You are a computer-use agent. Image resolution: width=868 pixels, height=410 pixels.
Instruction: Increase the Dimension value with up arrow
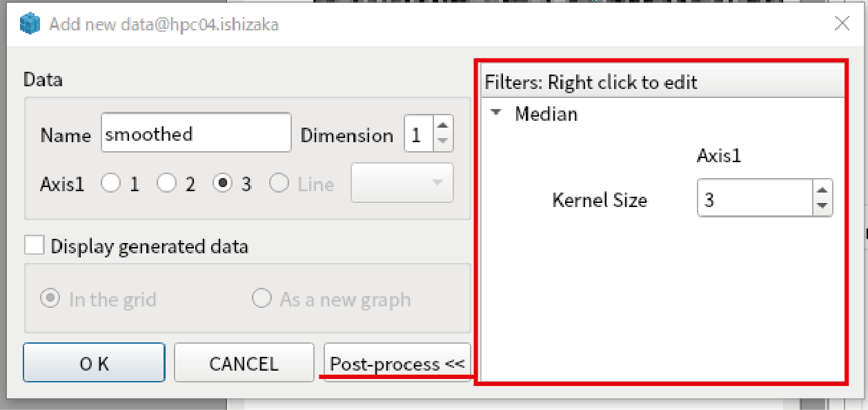(443, 125)
